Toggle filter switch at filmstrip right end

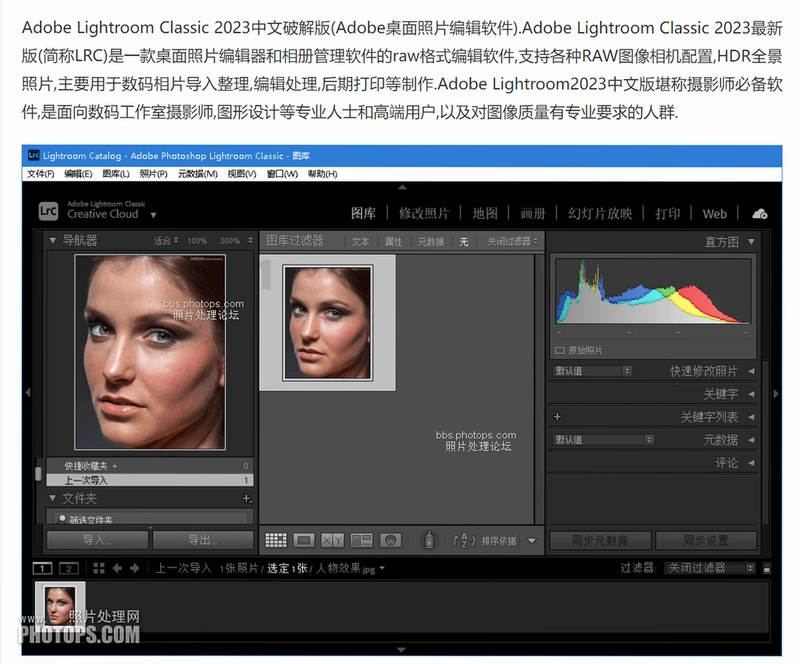(766, 568)
